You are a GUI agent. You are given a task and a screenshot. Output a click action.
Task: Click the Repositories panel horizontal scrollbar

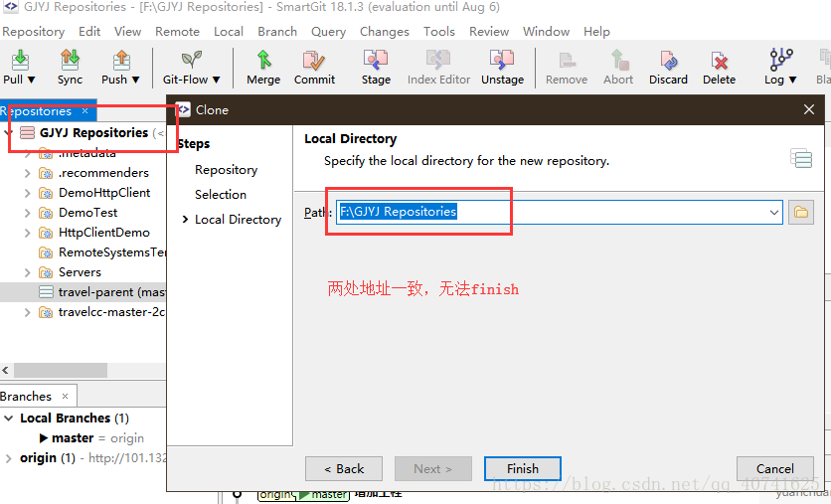tap(61, 370)
